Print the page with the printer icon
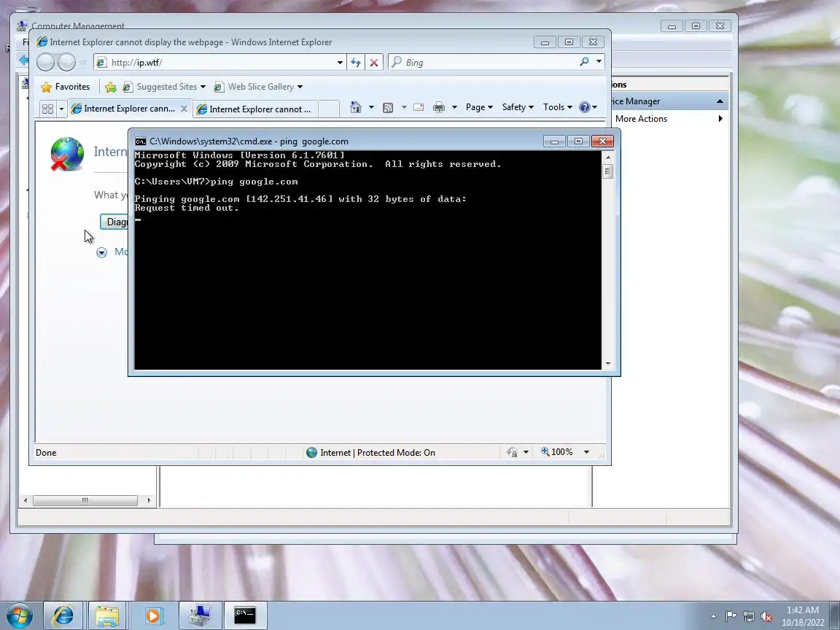 (439, 107)
